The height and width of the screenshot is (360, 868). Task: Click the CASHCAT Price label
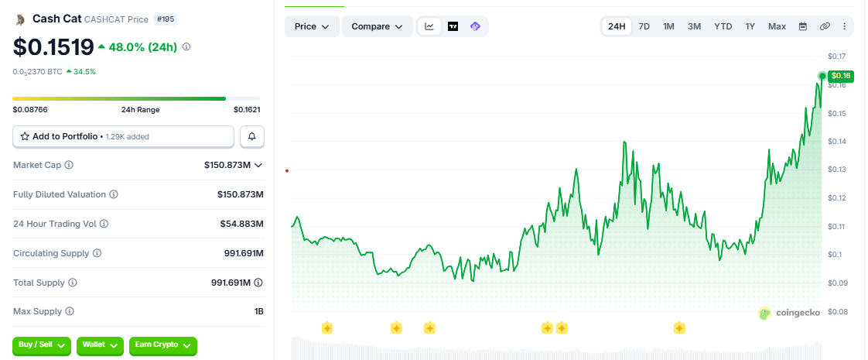[x=116, y=19]
